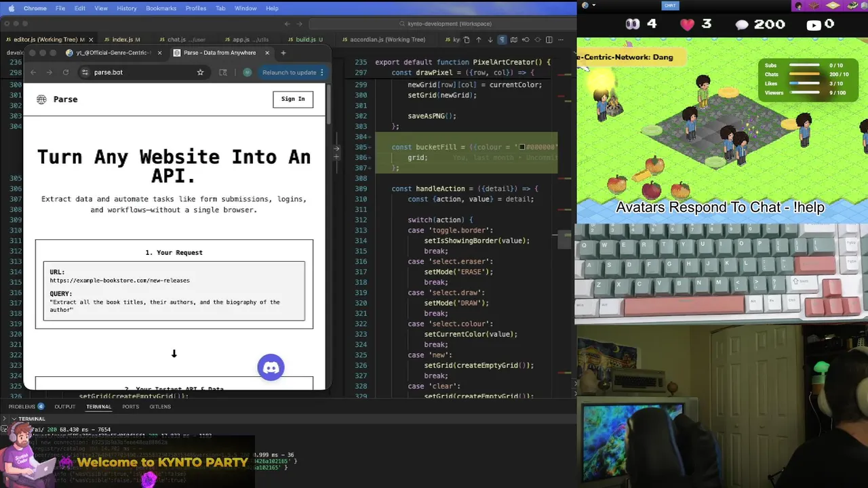Image resolution: width=868 pixels, height=488 pixels.
Task: Click the YouTube icon in stream overlay
Action: [x=814, y=25]
